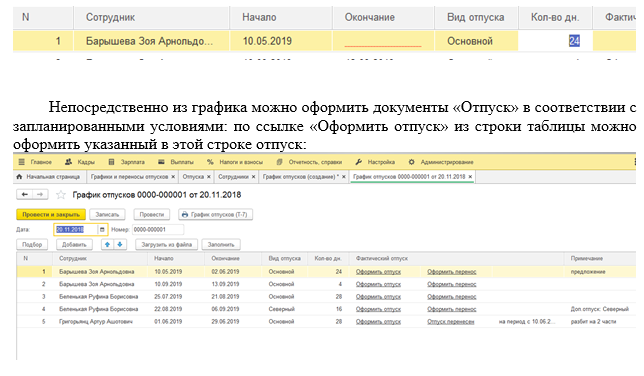Open the Налоги и взносы section
The height and width of the screenshot is (376, 644).
[241, 162]
